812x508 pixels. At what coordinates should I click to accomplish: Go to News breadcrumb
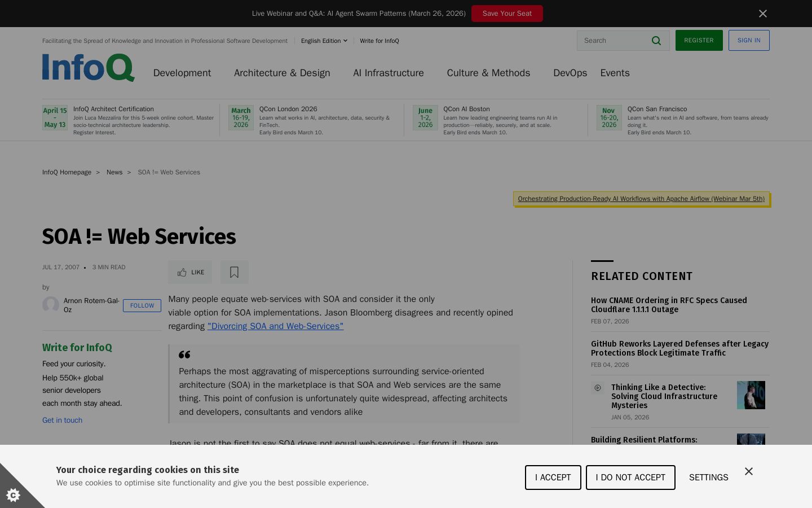(114, 172)
